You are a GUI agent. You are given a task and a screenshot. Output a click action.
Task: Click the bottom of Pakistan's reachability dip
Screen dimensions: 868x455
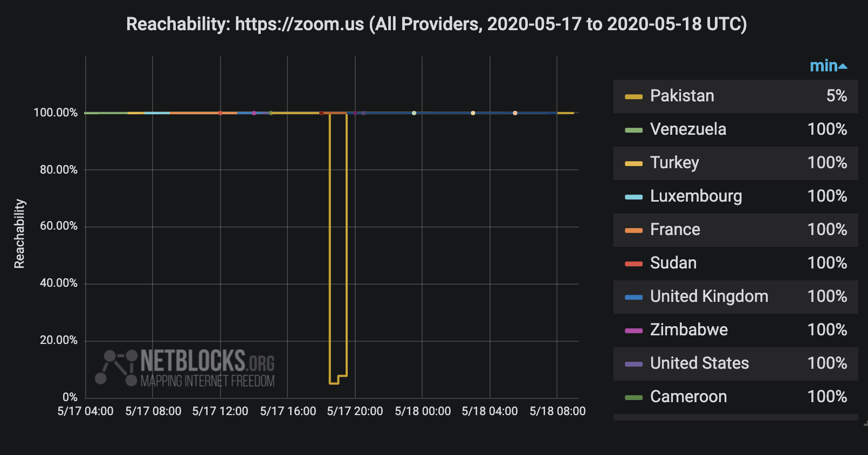pos(334,383)
